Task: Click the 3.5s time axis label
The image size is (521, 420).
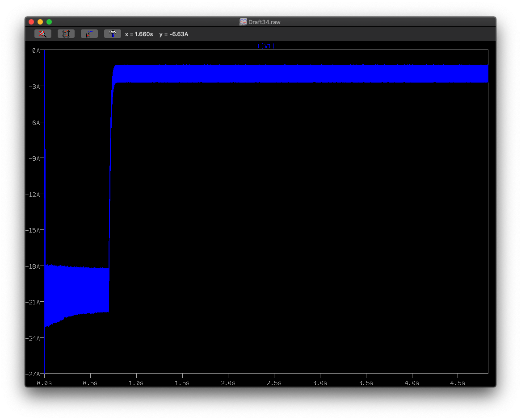Action: [366, 383]
